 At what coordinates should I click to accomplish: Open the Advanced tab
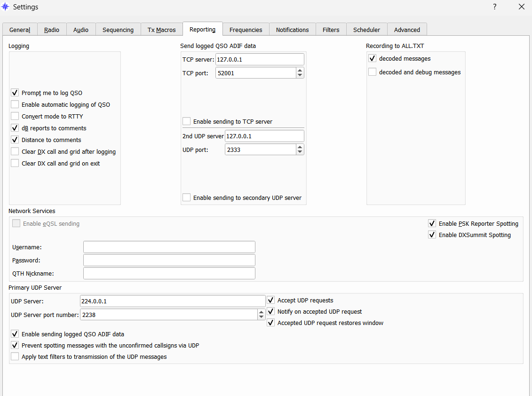coord(407,30)
